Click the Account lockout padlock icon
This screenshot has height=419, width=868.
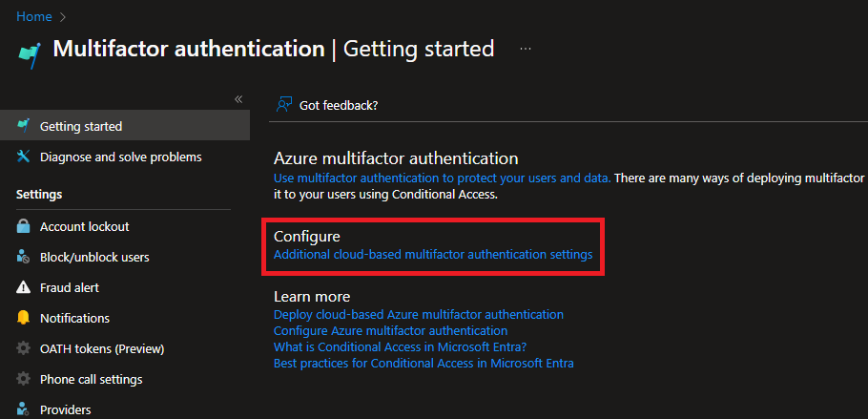click(23, 226)
